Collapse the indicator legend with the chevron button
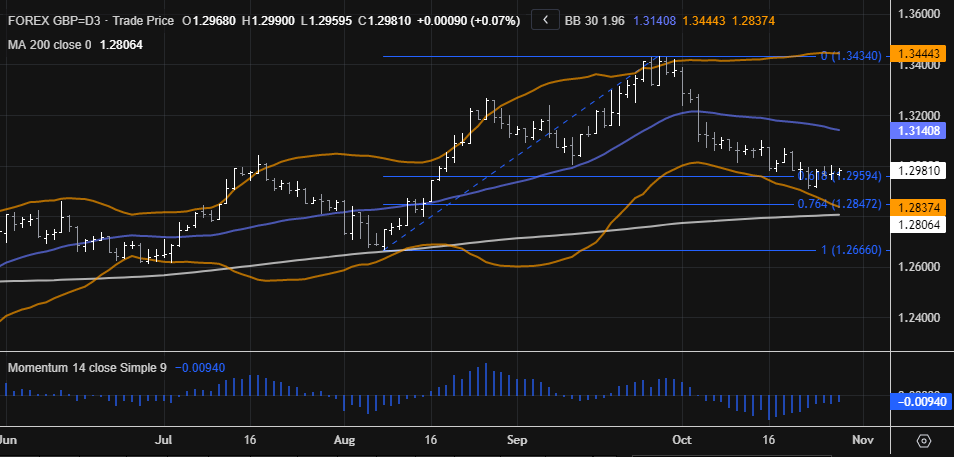 pyautogui.click(x=544, y=19)
